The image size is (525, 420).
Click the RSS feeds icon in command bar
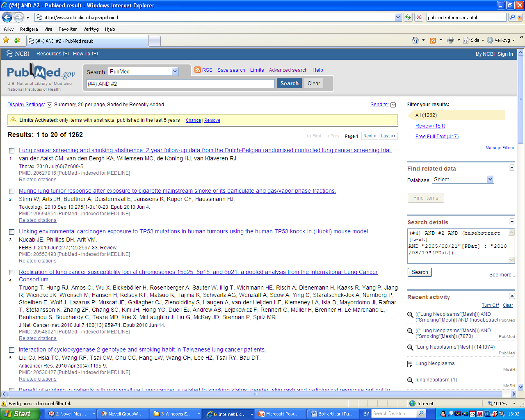pyautogui.click(x=432, y=40)
